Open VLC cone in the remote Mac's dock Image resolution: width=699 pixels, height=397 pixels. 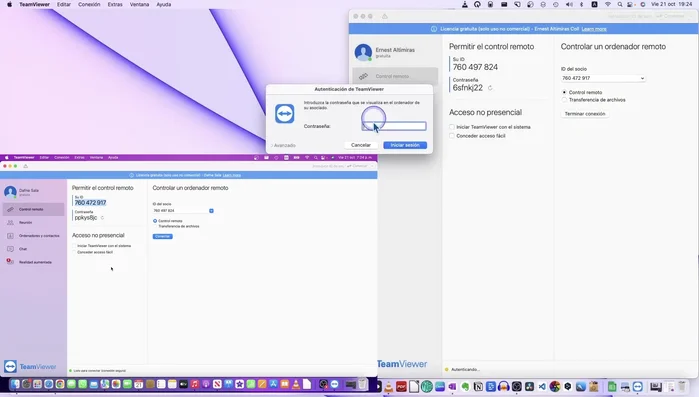[295, 384]
